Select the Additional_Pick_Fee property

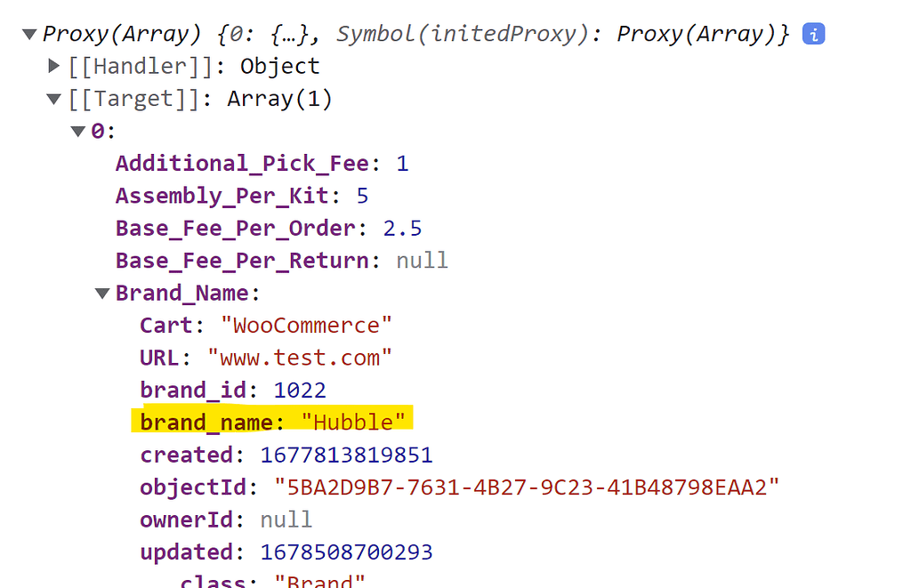coord(242,164)
